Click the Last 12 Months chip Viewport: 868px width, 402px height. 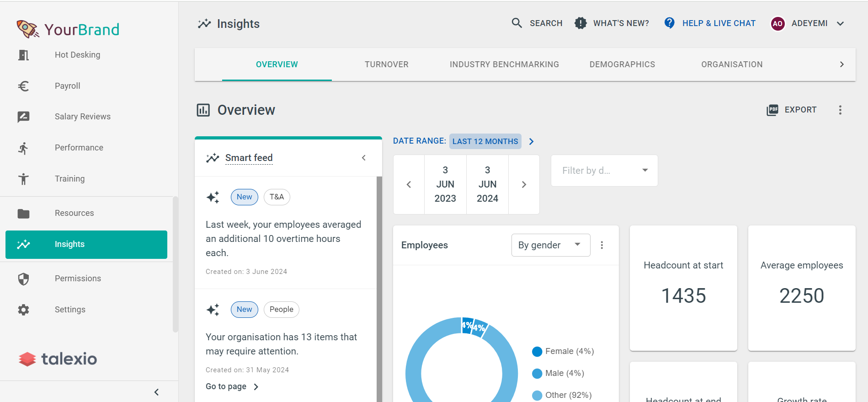[x=485, y=141]
